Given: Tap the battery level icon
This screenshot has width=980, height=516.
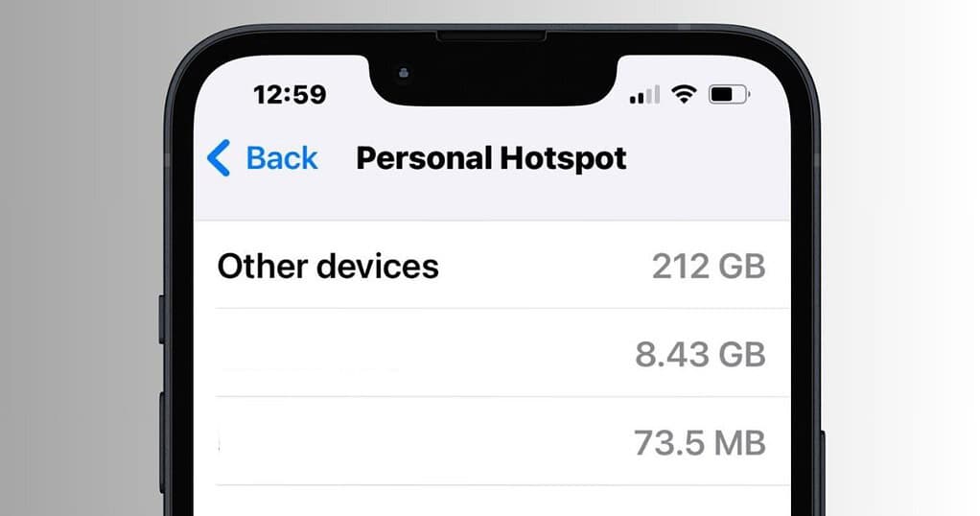Looking at the screenshot, I should (729, 94).
